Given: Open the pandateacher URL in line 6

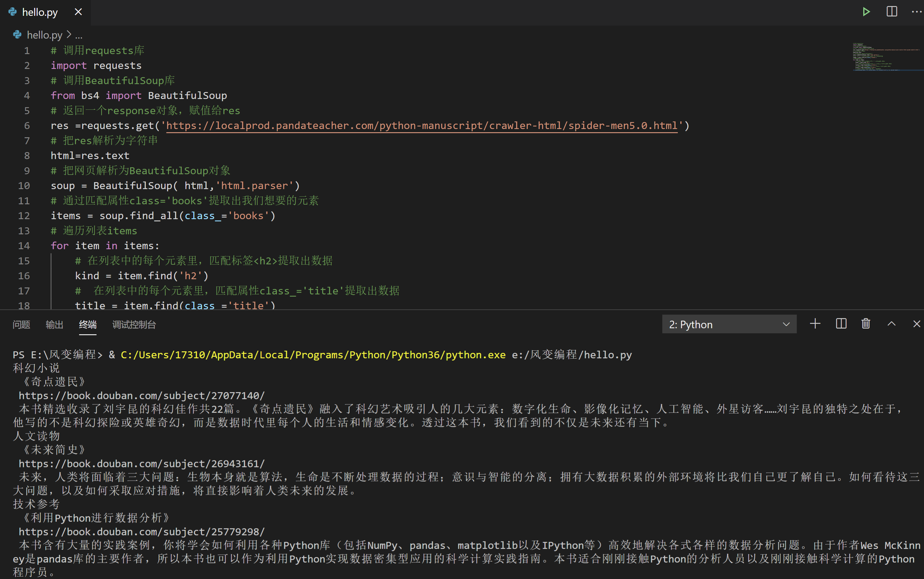Looking at the screenshot, I should coord(422,126).
